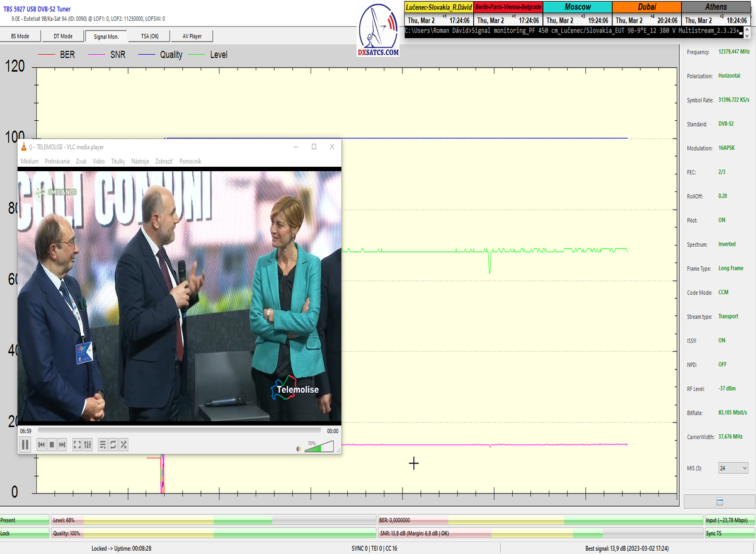The image size is (756, 554).
Task: Skip to next media in VLC
Action: [62, 444]
